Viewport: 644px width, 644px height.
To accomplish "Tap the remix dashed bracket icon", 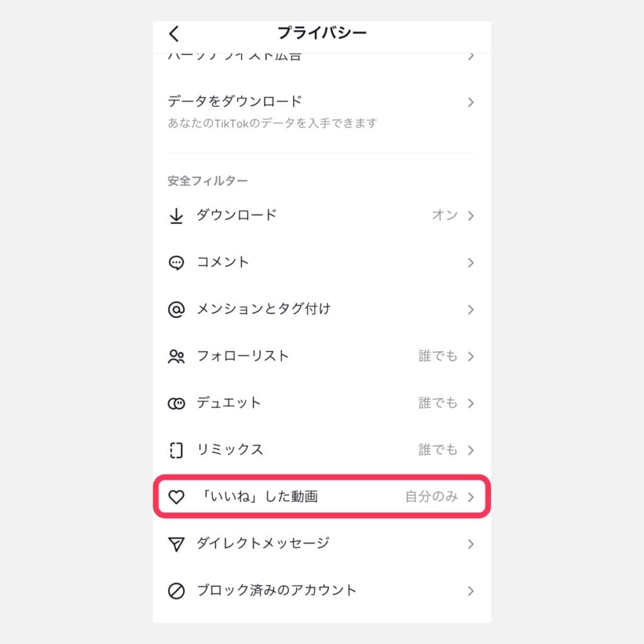I will click(176, 450).
